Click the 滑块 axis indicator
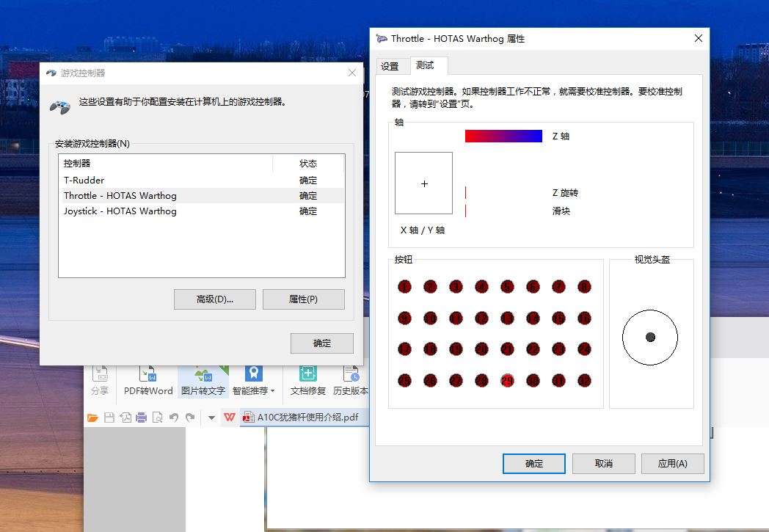The width and height of the screenshot is (769, 532). pos(465,211)
